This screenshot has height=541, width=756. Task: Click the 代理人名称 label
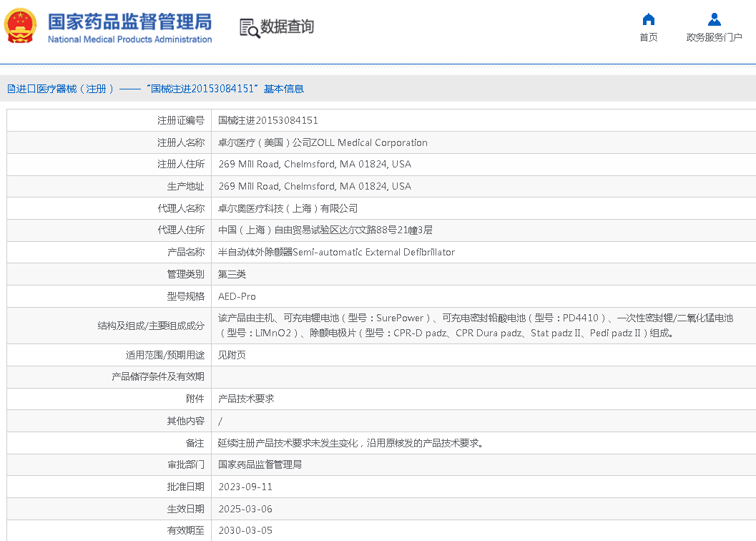181,208
